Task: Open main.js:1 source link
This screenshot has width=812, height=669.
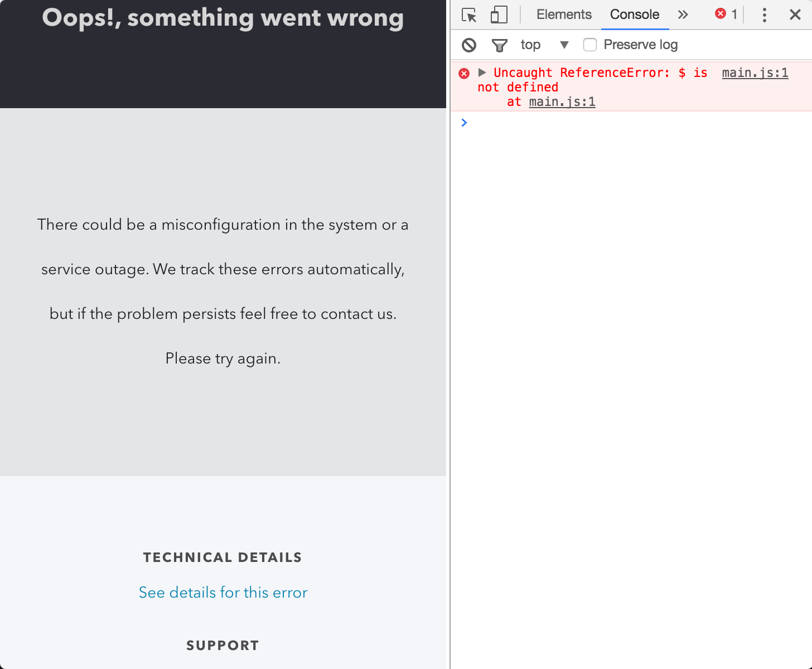Action: coord(755,72)
